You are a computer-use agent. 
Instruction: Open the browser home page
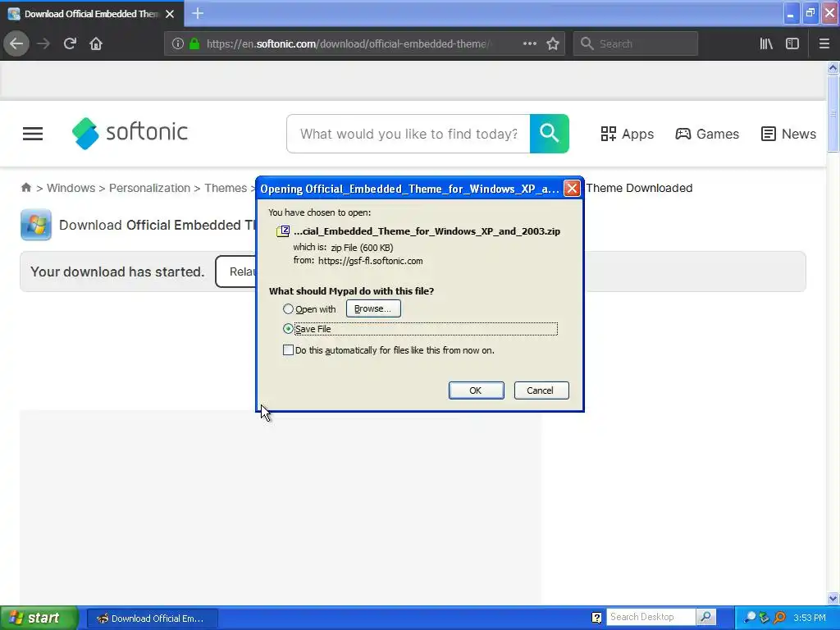[96, 43]
